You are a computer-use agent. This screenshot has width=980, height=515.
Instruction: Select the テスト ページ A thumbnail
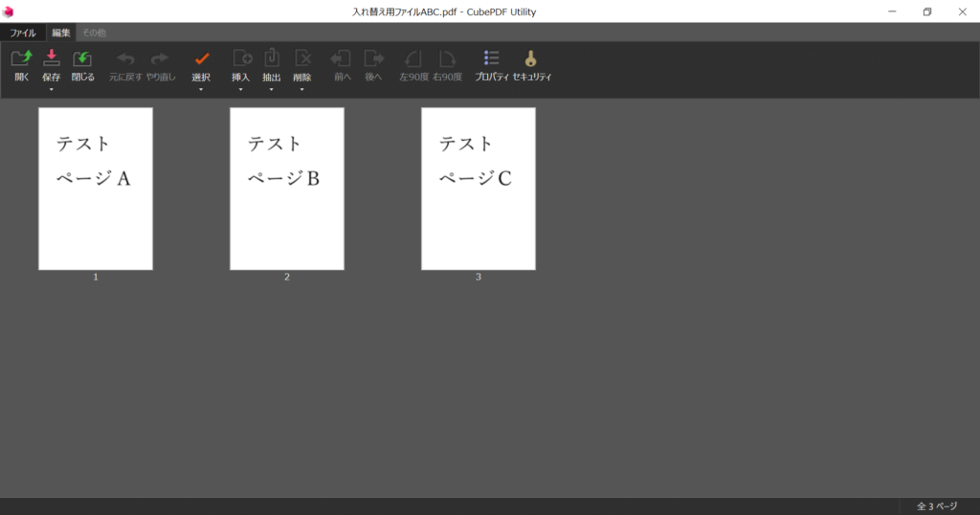[x=96, y=189]
